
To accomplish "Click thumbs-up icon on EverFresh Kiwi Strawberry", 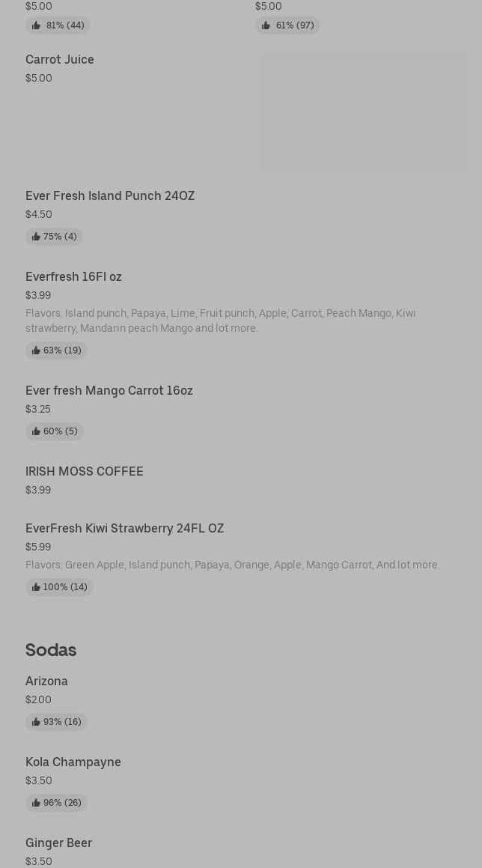I will coord(36,587).
